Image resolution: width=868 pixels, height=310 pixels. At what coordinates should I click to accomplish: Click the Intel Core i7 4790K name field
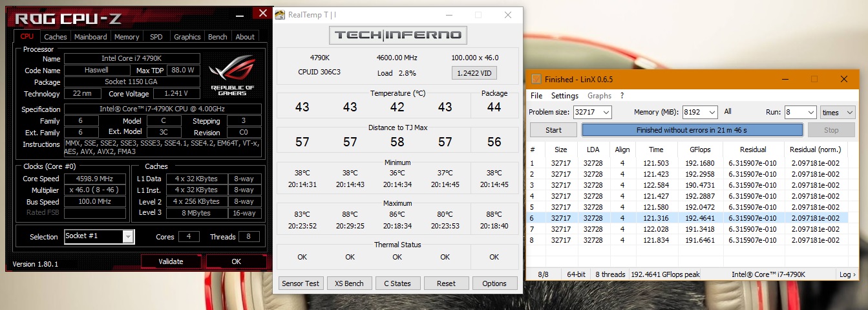[131, 59]
